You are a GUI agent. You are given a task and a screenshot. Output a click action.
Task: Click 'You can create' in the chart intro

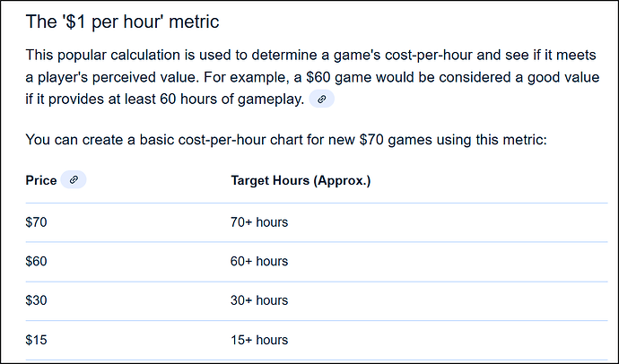69,140
